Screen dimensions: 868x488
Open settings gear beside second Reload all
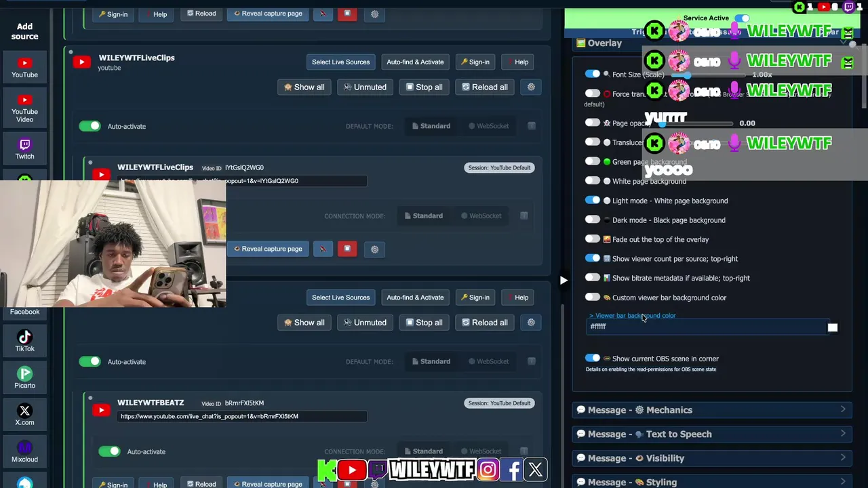click(531, 323)
